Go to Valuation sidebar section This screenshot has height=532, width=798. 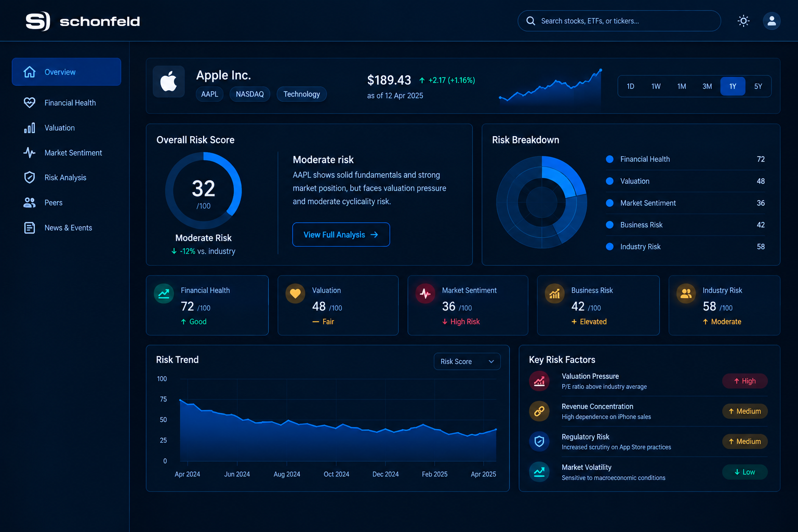[66, 128]
